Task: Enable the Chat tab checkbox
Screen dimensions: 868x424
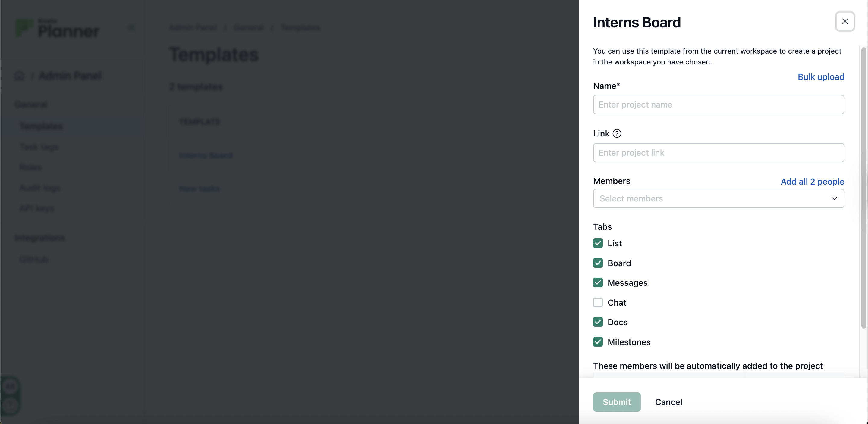Action: [x=598, y=302]
